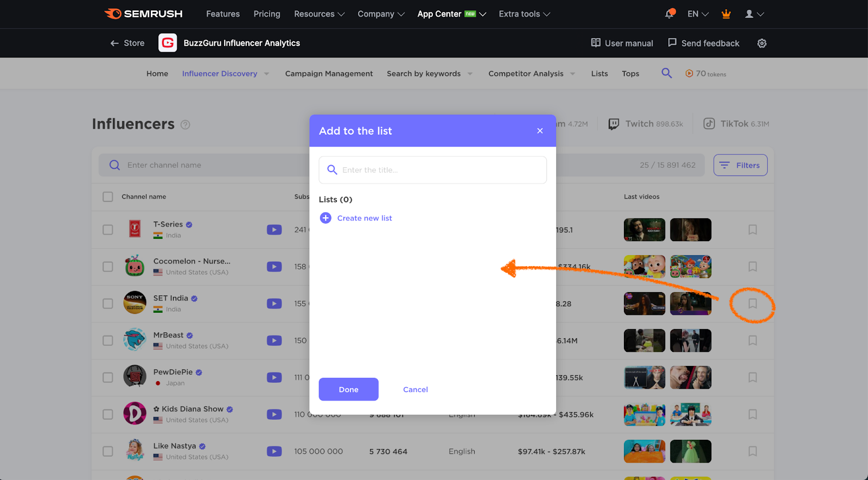Viewport: 868px width, 480px height.
Task: Open the Tops tab
Action: tap(630, 73)
